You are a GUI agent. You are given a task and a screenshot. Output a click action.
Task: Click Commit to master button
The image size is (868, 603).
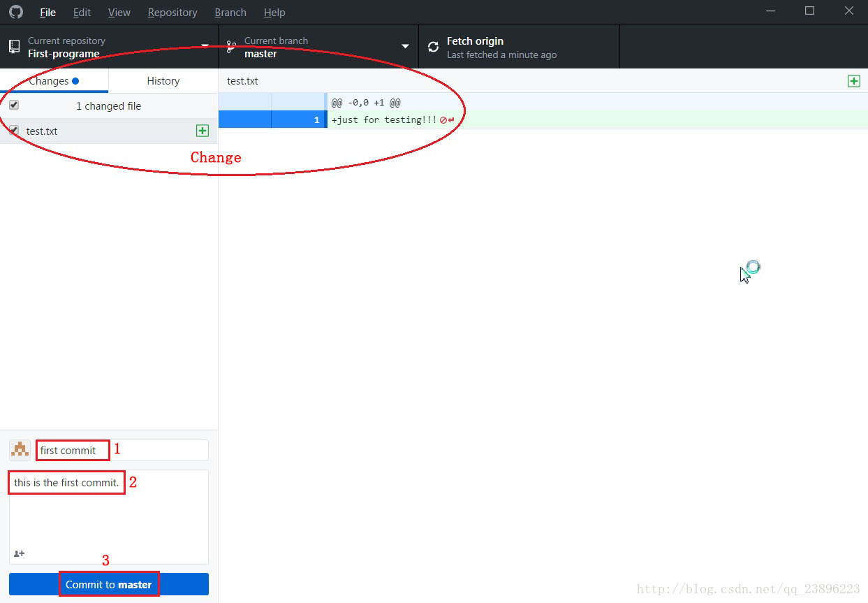coord(109,584)
